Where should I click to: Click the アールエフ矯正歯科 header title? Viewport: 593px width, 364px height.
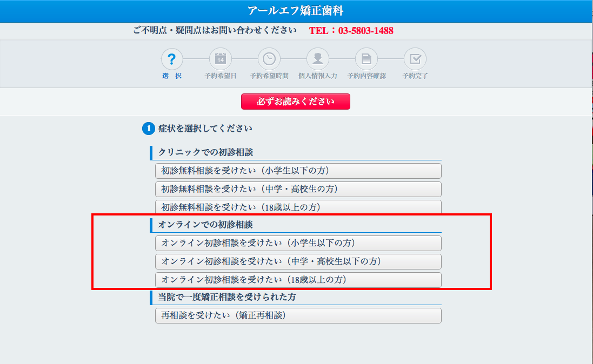296,11
